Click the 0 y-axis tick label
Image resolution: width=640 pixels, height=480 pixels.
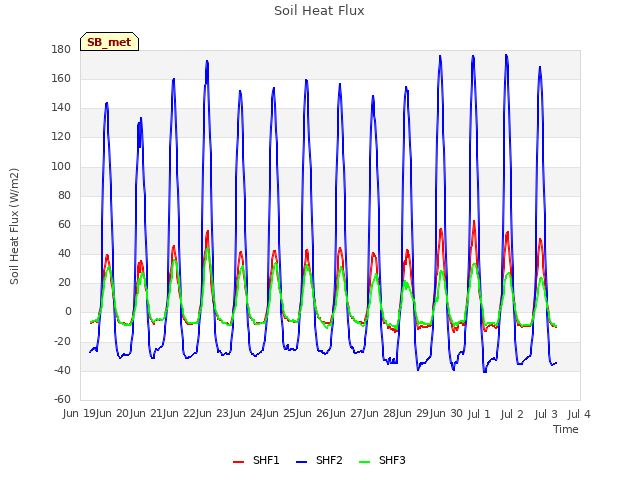click(x=68, y=312)
